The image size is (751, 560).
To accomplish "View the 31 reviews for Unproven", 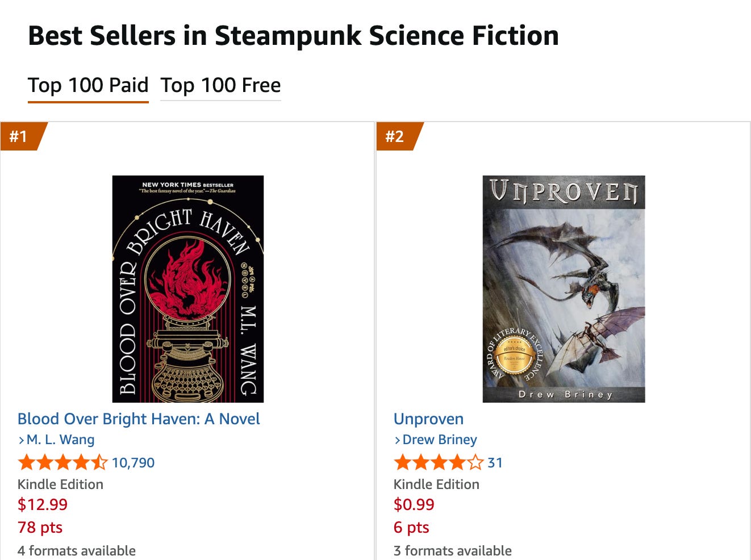I will [495, 463].
